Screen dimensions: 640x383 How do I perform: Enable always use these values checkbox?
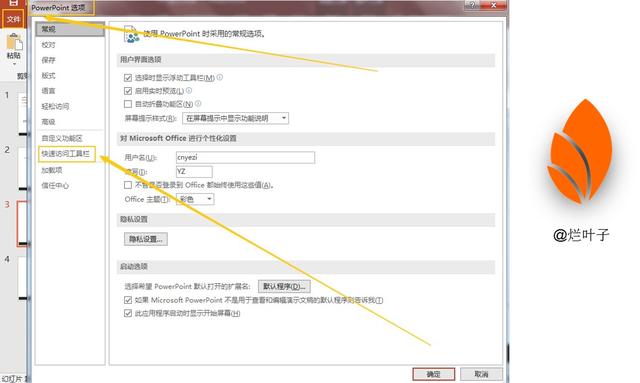point(128,185)
